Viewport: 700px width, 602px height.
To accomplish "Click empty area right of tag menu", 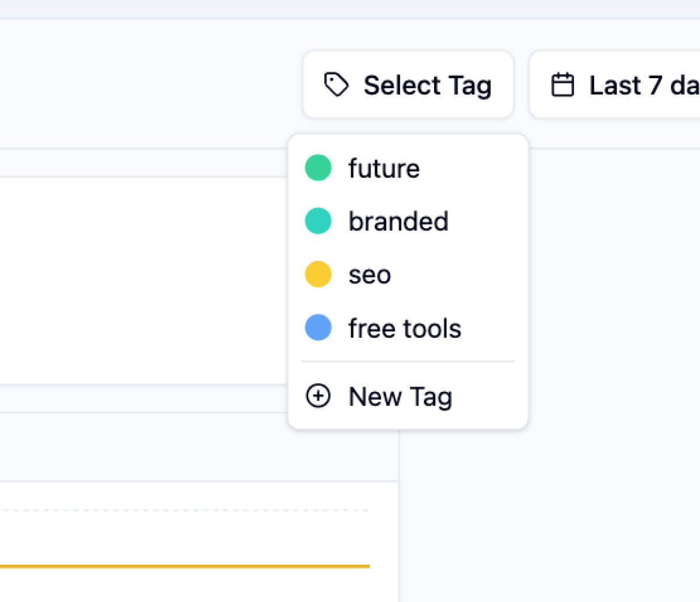I will coord(612,292).
